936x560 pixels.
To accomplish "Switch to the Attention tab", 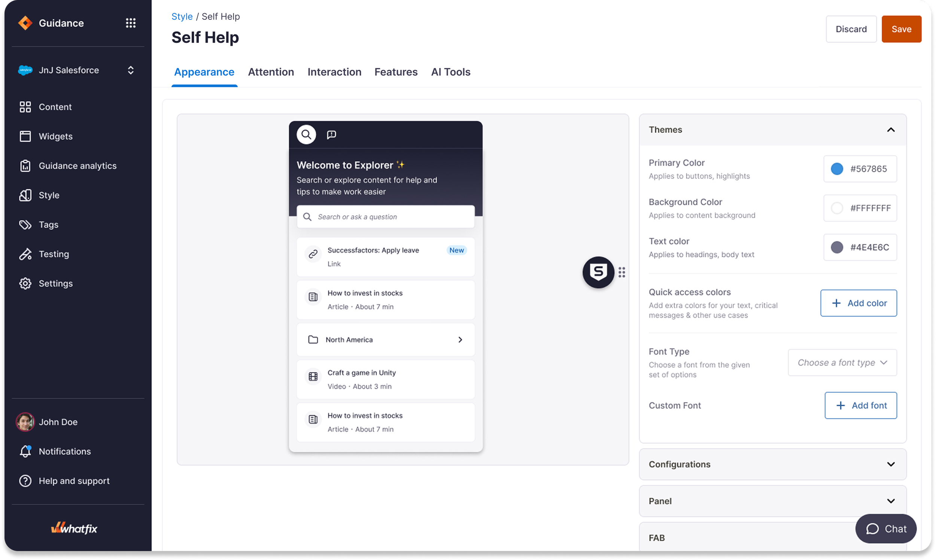I will [271, 72].
